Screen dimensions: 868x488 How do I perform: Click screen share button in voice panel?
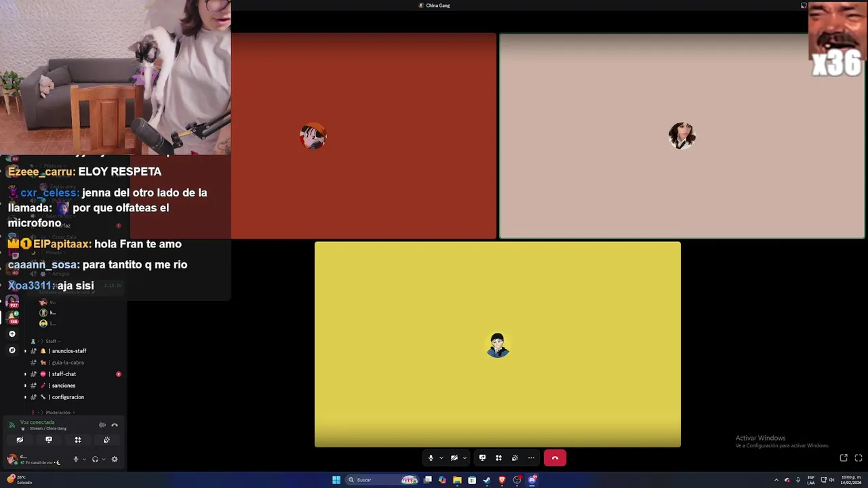[x=49, y=440]
